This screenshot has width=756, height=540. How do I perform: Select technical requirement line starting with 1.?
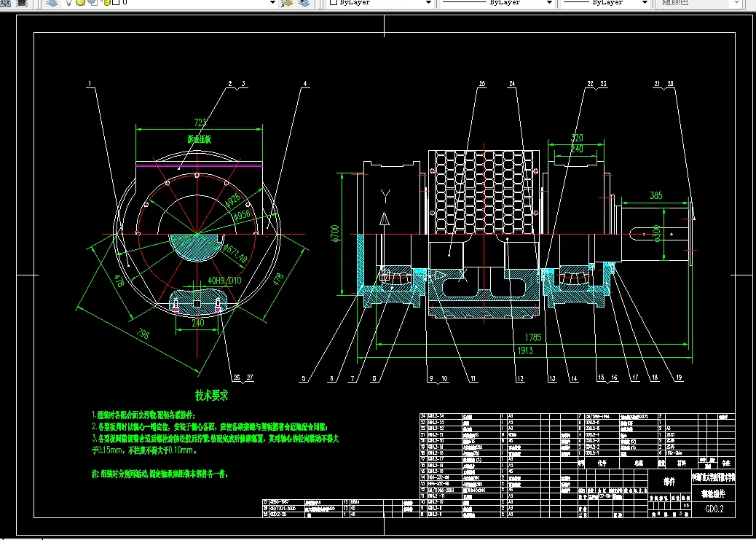143,415
